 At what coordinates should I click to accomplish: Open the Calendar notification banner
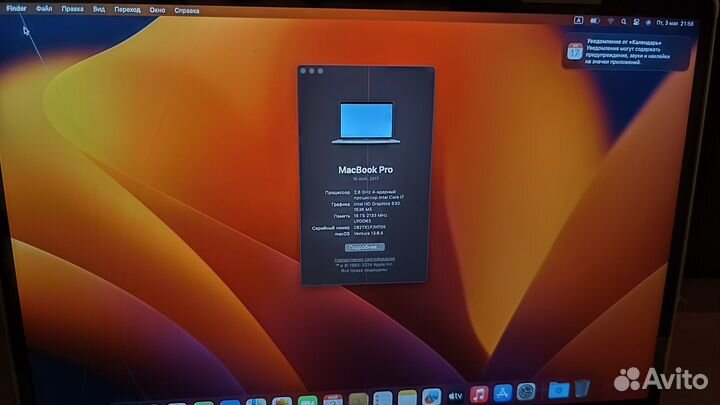626,52
